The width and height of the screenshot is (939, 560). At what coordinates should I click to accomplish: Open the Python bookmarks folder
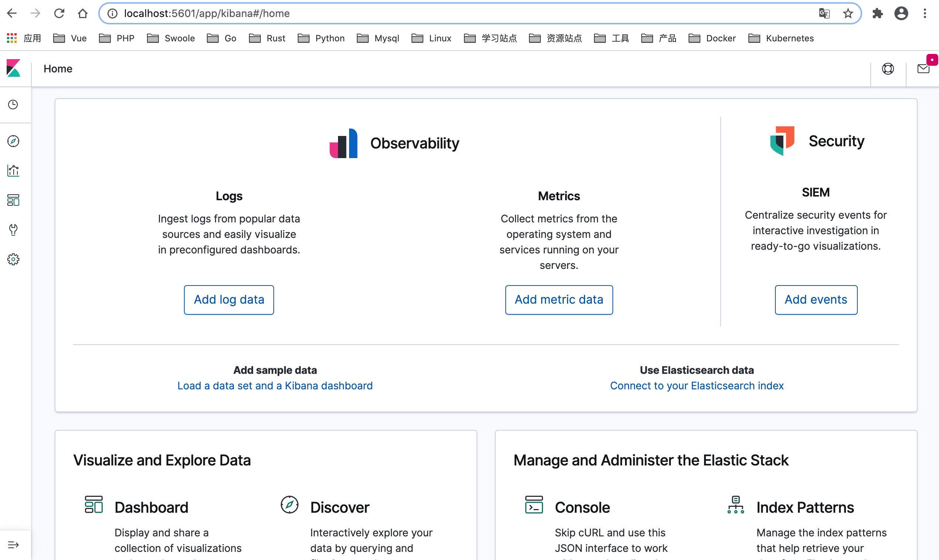coord(321,38)
